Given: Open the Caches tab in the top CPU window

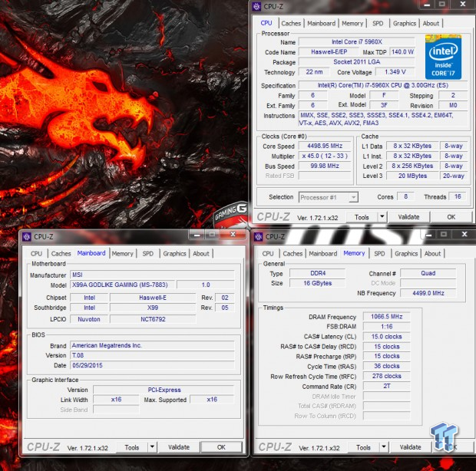Looking at the screenshot, I should [x=291, y=23].
